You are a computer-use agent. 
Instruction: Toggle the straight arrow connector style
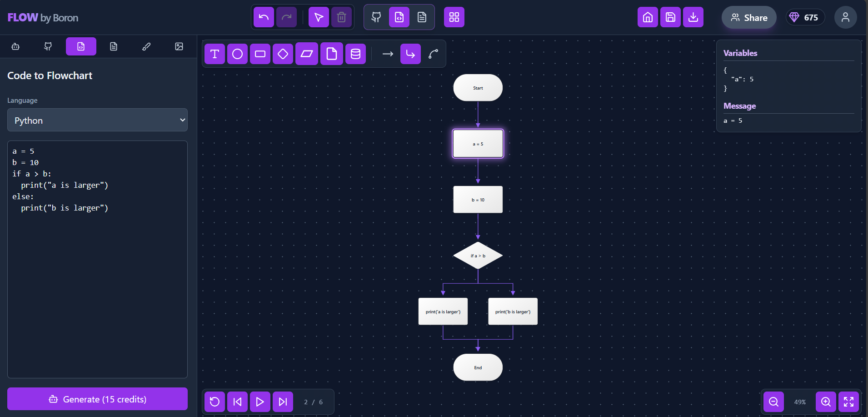point(387,54)
